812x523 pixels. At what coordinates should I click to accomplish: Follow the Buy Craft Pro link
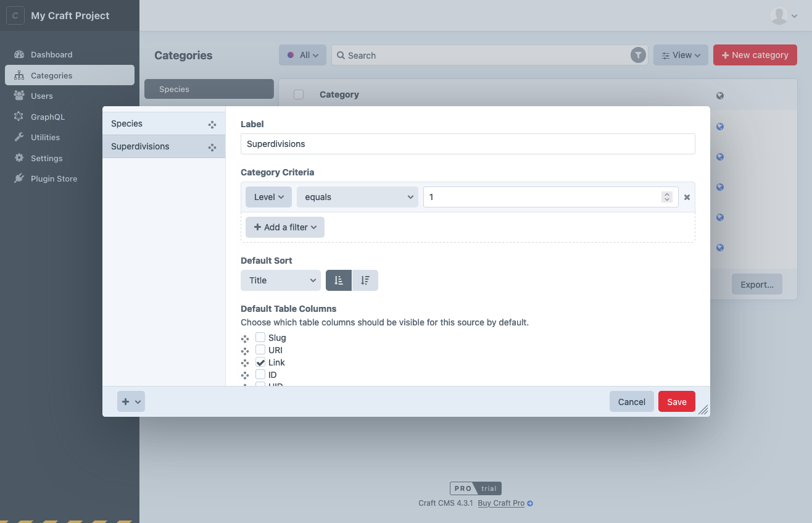(501, 503)
